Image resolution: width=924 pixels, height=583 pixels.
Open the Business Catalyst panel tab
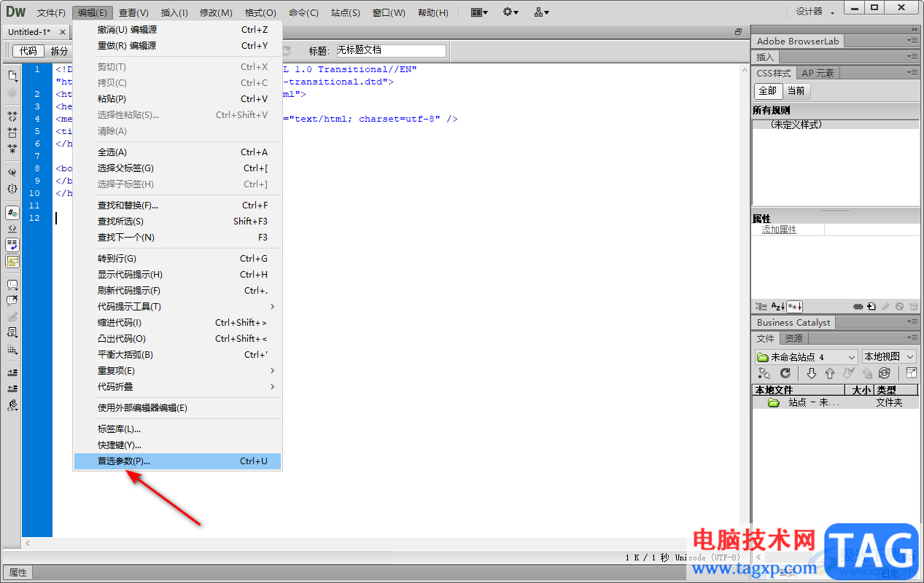[793, 322]
